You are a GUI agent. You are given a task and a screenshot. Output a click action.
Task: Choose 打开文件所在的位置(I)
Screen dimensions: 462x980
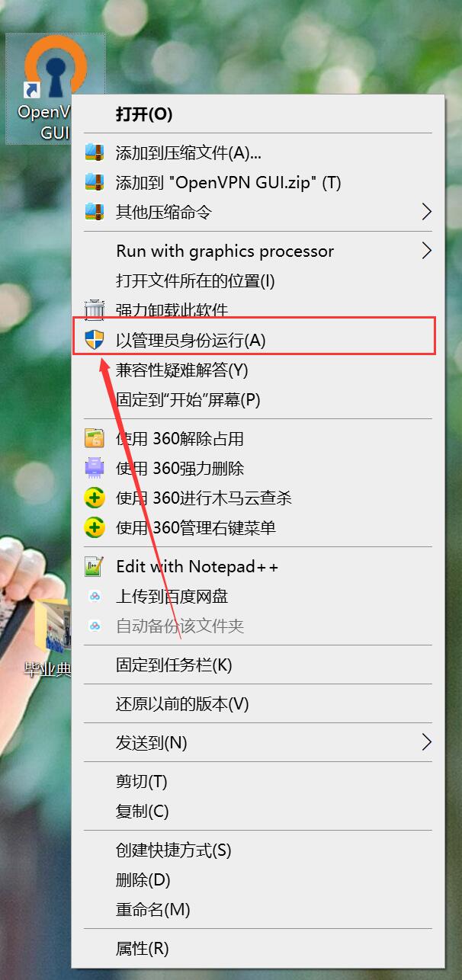(195, 280)
